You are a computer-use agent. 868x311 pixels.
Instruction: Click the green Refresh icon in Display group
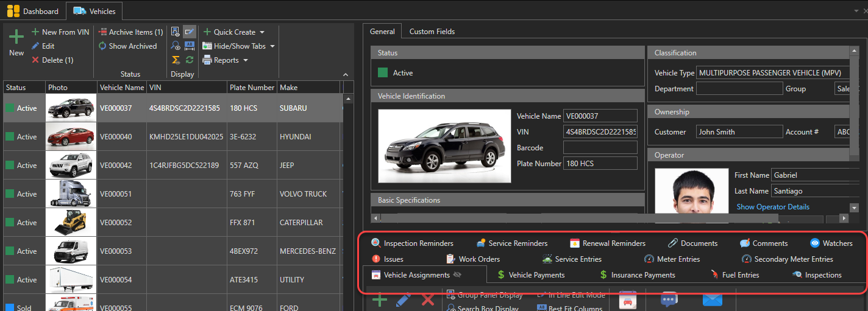tap(190, 60)
